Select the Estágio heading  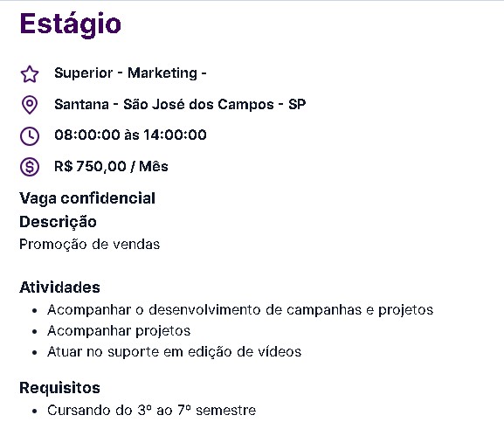pos(71,24)
